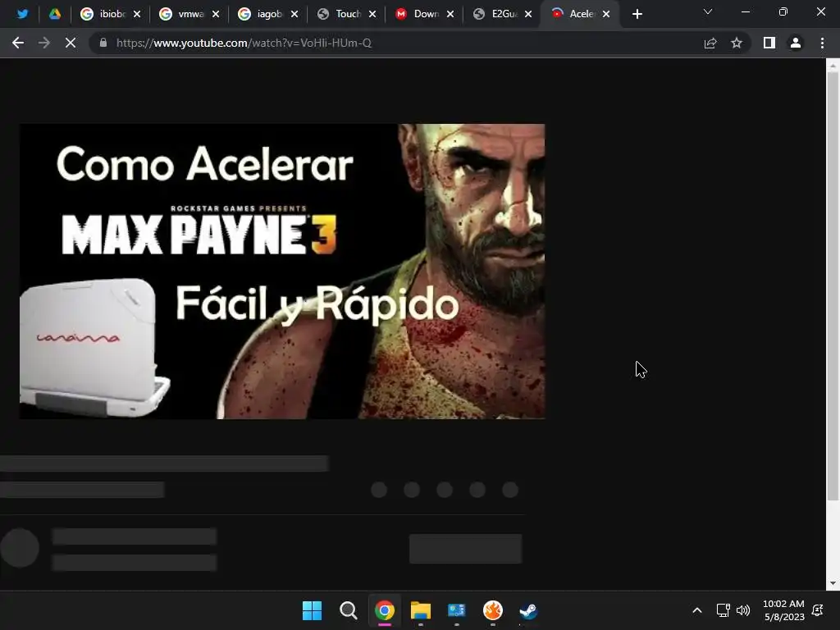840x630 pixels.
Task: Bookmark this page with the star icon
Action: (737, 43)
